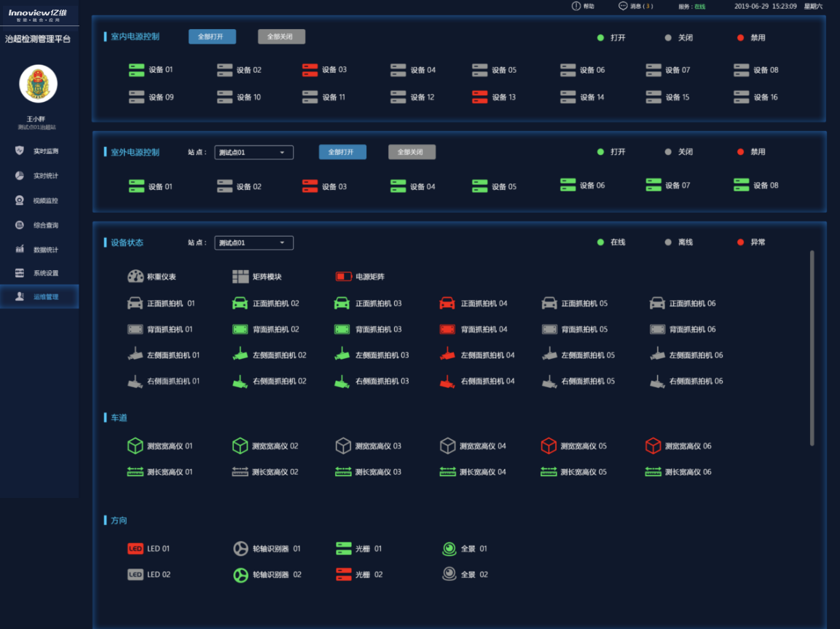The height and width of the screenshot is (629, 840).
Task: Select the red LED 01 icon
Action: coord(136,549)
